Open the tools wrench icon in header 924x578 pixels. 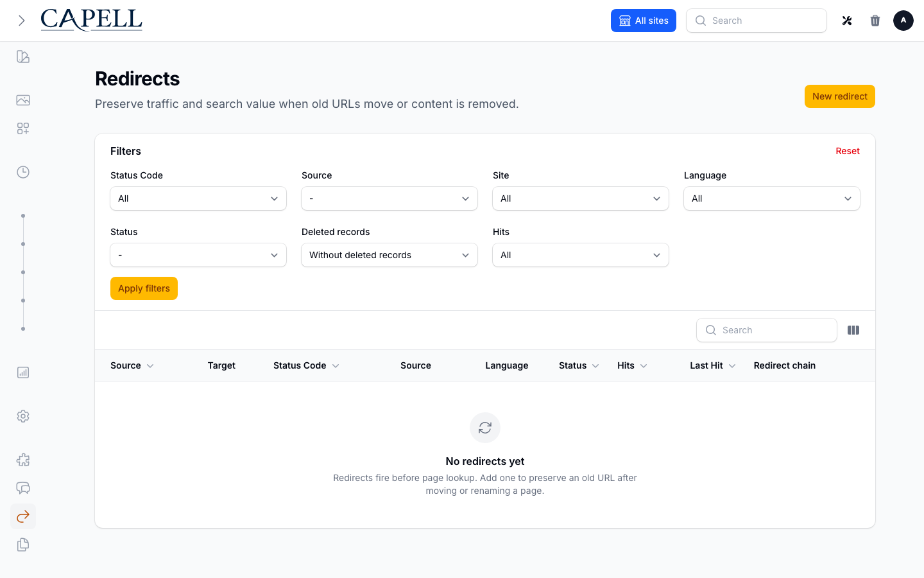click(x=847, y=21)
